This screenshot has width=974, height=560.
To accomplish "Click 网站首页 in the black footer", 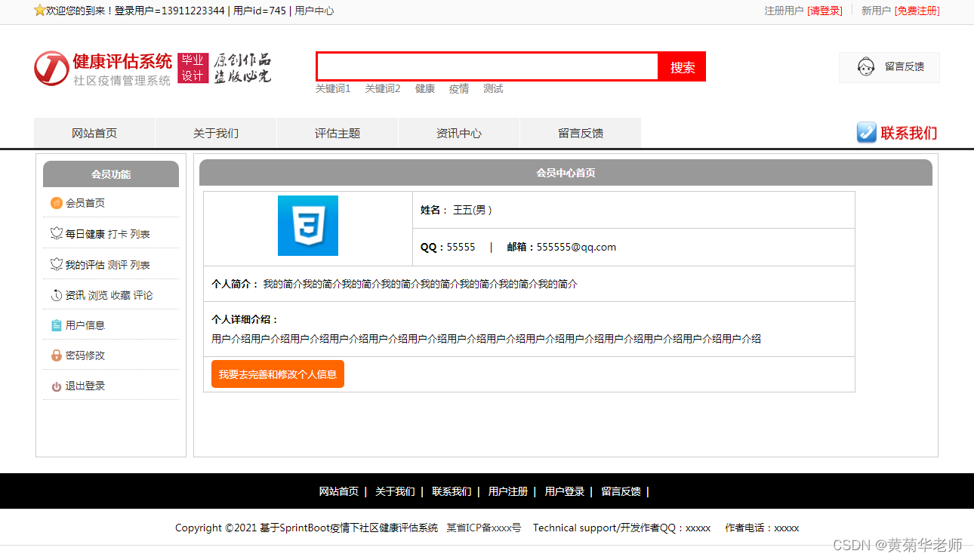I will tap(339, 491).
